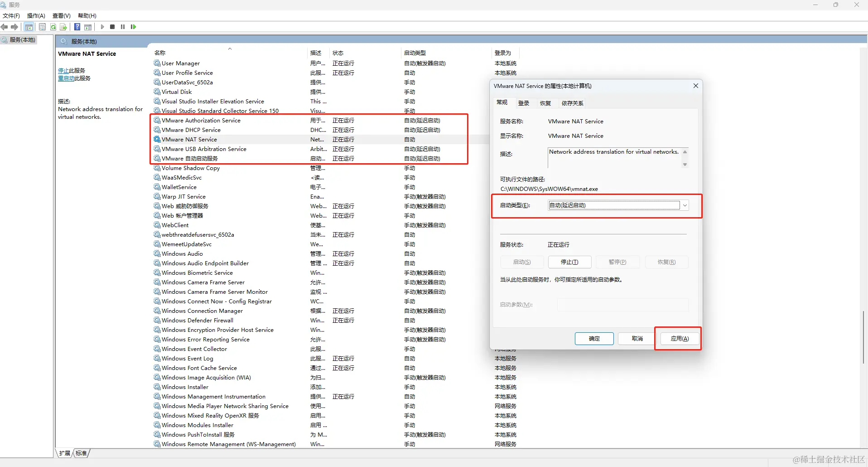
Task: Select the gear icon of VMware NAT Service
Action: point(157,139)
